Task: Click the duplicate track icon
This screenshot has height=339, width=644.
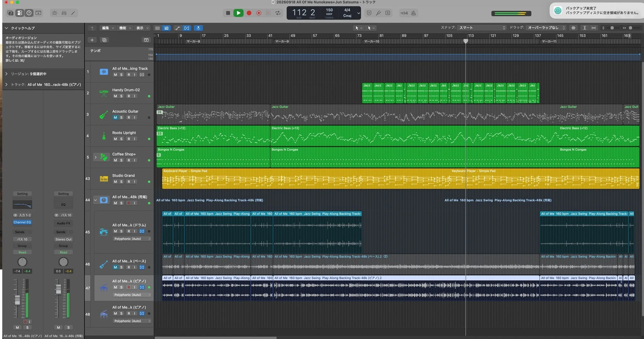Action: [104, 40]
